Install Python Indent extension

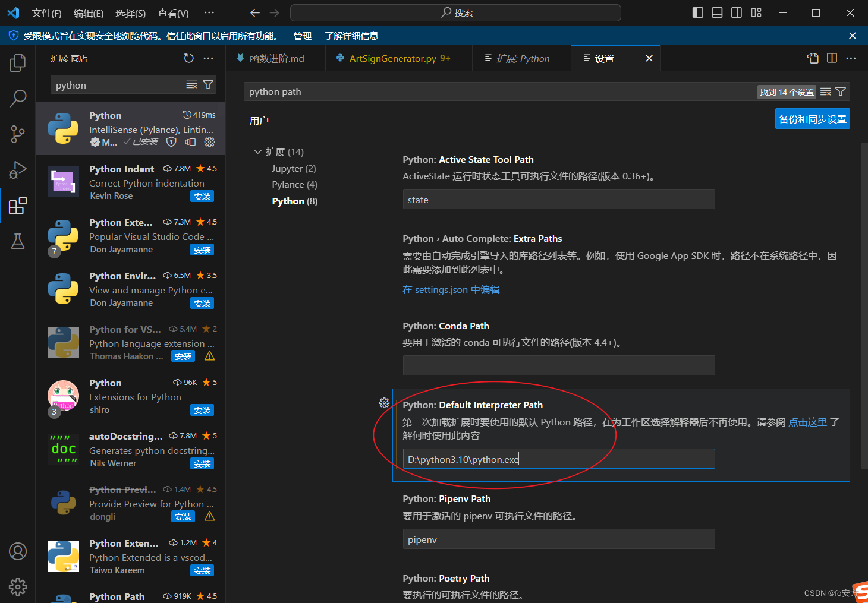(x=202, y=197)
